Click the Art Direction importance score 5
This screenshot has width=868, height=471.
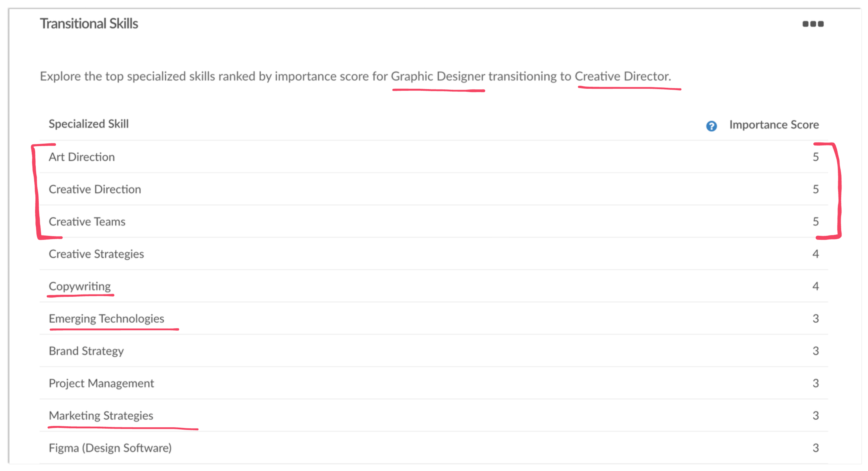[815, 157]
